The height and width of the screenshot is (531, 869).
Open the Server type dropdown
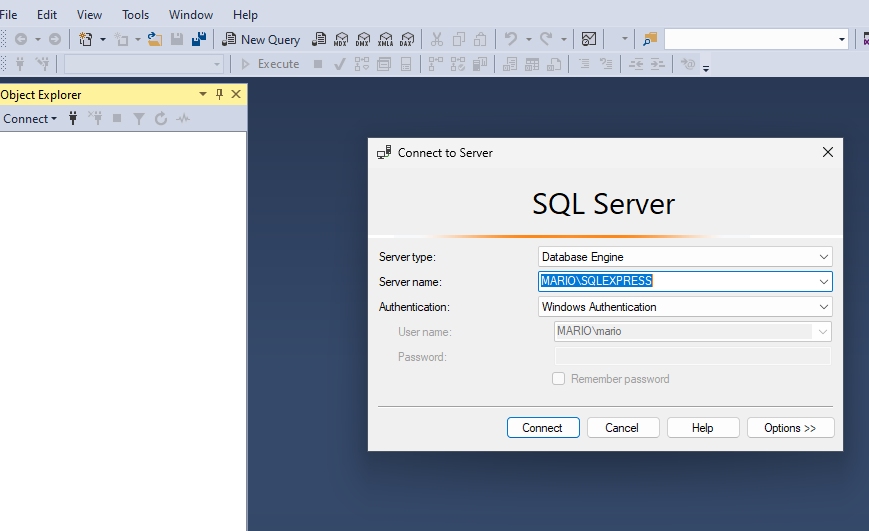tap(824, 257)
